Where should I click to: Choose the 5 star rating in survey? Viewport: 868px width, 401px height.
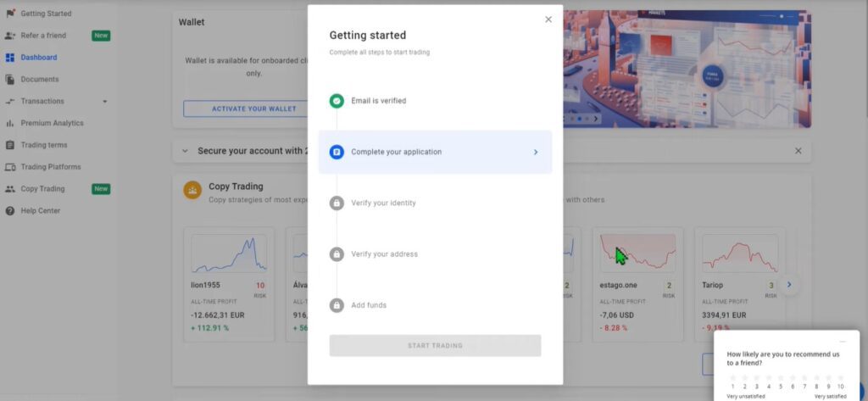point(781,377)
